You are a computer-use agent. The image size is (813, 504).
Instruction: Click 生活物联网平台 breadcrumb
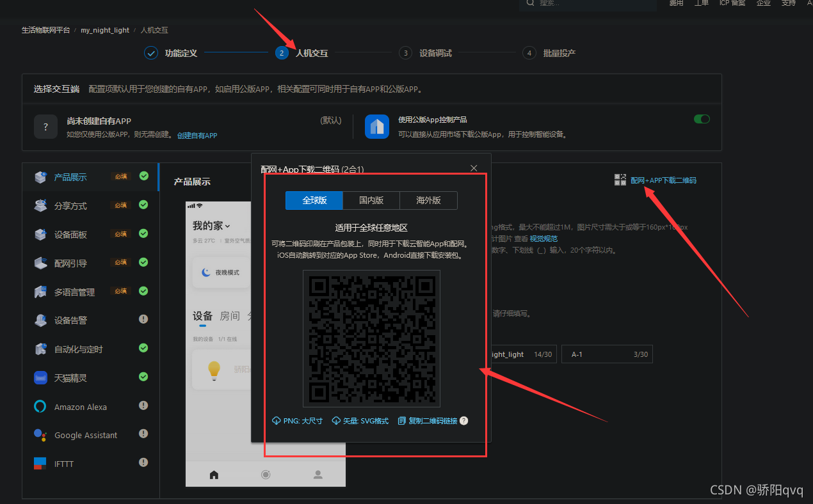pyautogui.click(x=45, y=30)
